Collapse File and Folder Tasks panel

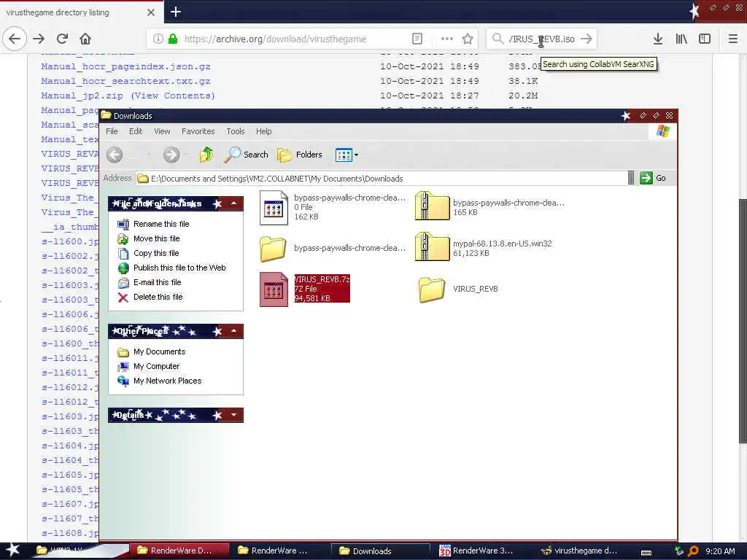[234, 203]
